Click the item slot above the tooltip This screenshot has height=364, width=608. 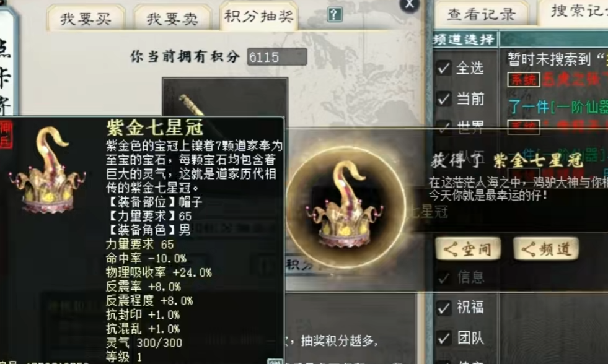coord(225,97)
